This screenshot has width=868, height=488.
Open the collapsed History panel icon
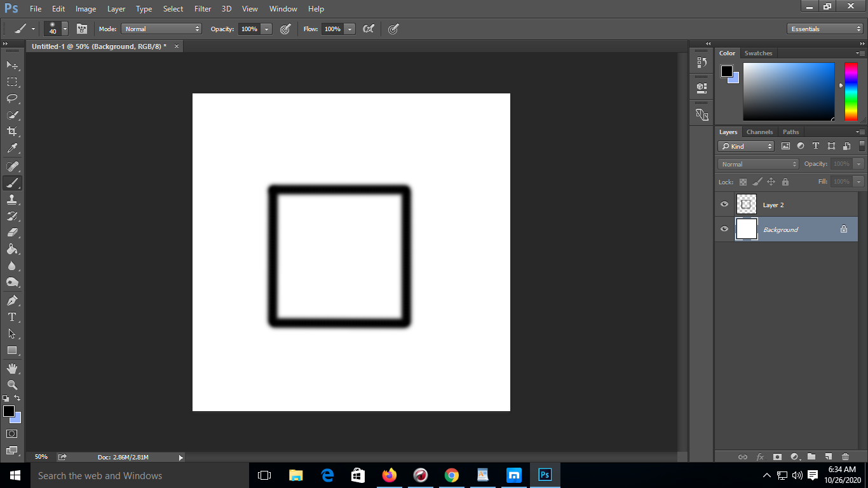pos(702,62)
